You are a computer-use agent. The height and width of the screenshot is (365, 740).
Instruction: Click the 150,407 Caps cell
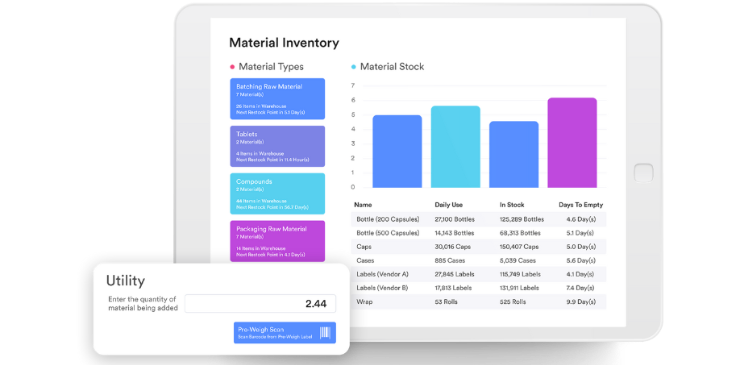click(x=518, y=246)
